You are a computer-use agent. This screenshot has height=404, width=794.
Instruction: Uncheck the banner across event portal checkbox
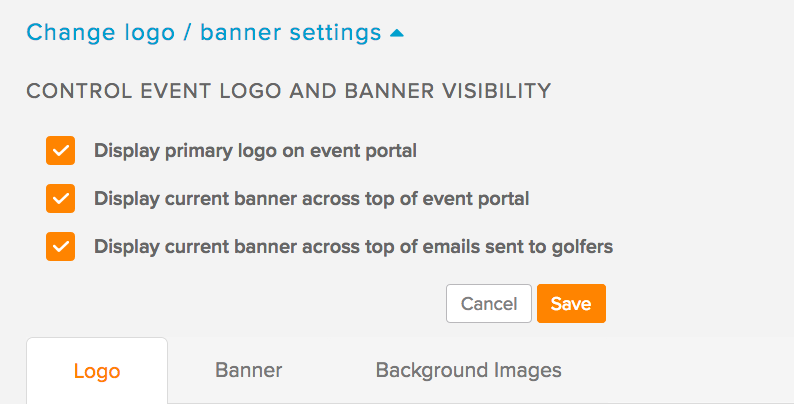pyautogui.click(x=60, y=198)
